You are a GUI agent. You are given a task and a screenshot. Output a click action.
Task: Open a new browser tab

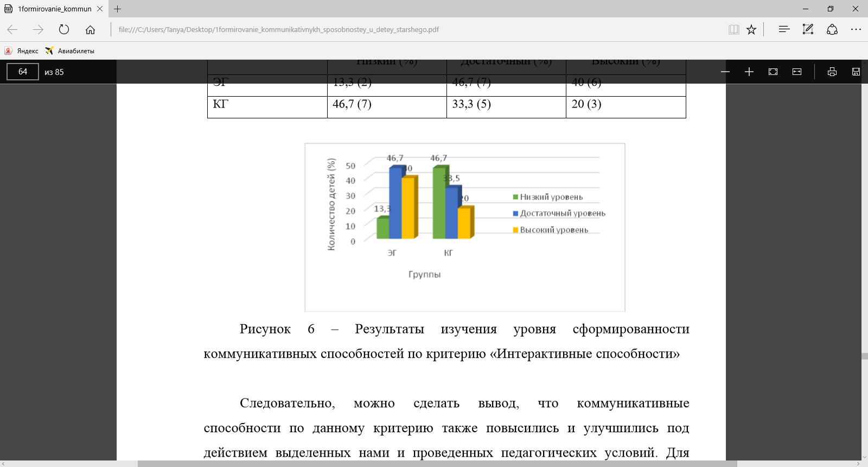pos(117,9)
